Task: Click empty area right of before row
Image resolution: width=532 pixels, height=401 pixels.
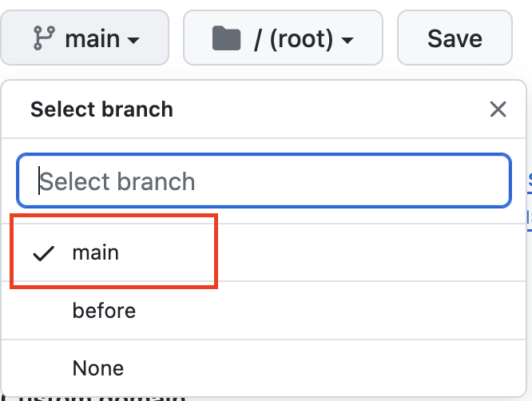Action: [339, 311]
